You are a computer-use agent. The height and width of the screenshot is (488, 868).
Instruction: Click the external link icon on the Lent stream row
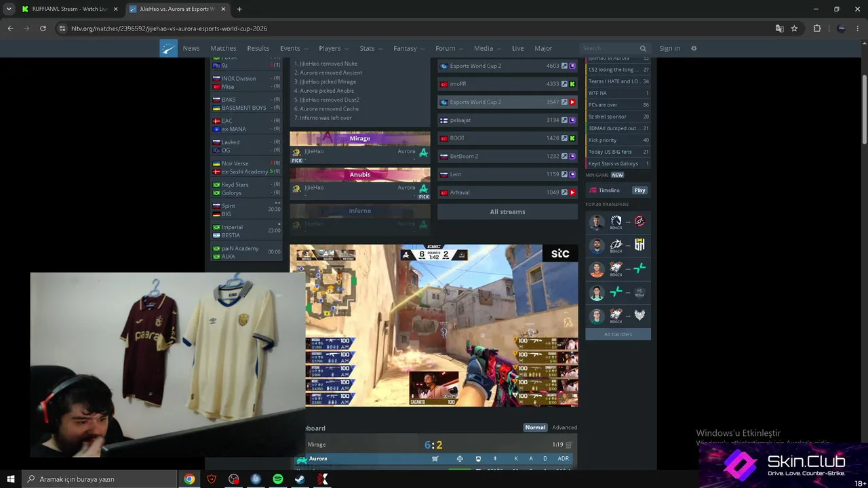click(564, 174)
